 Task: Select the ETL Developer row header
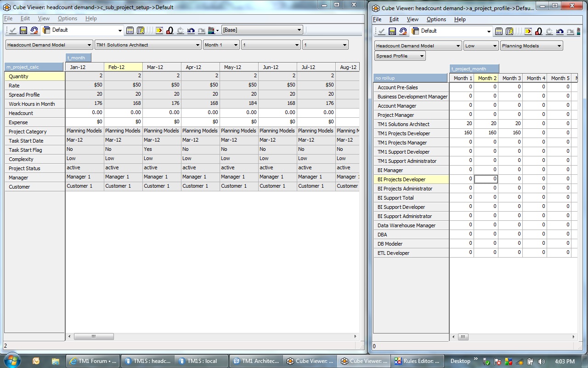pos(411,253)
